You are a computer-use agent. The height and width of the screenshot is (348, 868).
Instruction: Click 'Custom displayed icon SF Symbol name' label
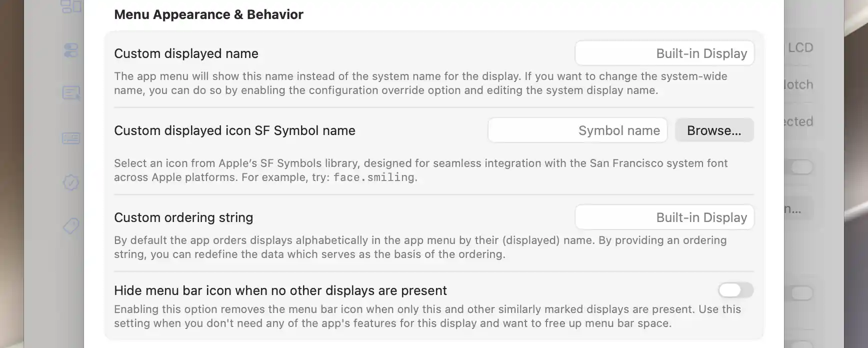coord(234,130)
